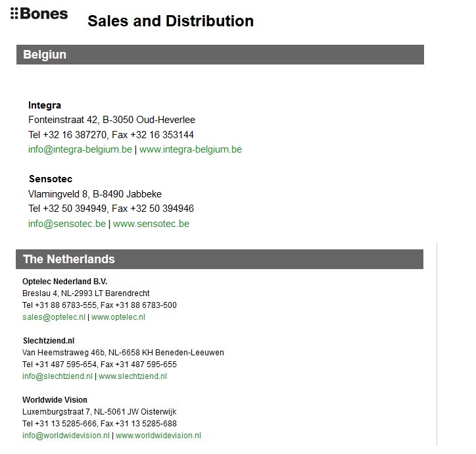The height and width of the screenshot is (454, 476).
Task: Click the Bones logo
Action: point(39,13)
